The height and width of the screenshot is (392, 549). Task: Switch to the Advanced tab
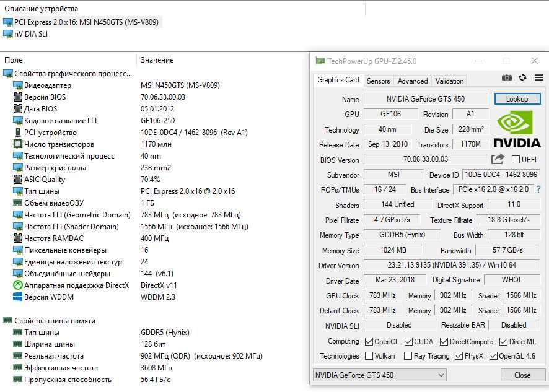tap(413, 81)
